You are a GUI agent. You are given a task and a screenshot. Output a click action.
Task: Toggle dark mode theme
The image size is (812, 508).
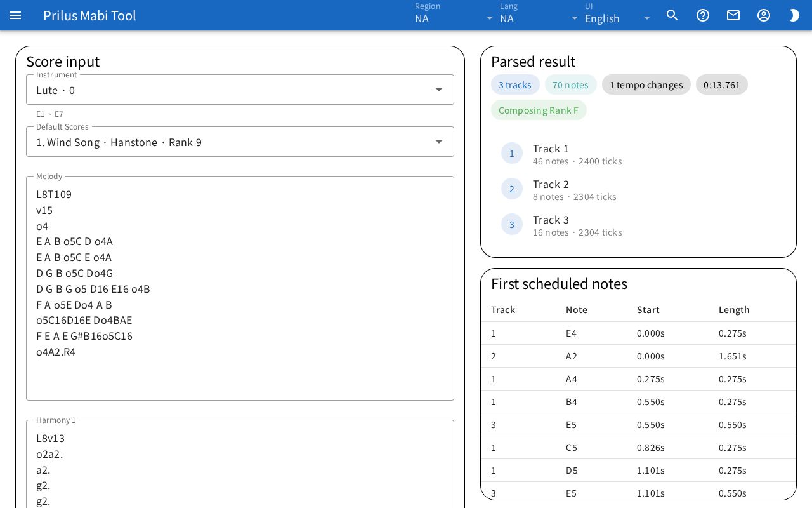tap(794, 15)
